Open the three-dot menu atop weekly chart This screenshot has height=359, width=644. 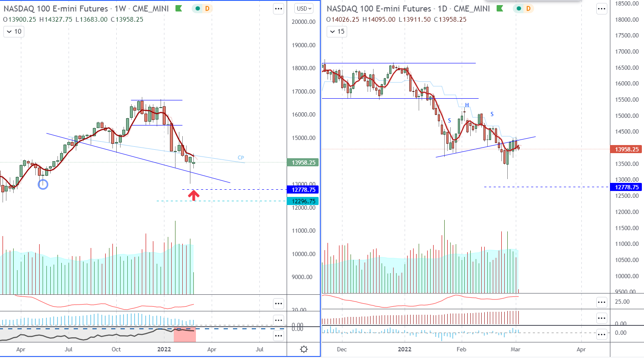[279, 9]
